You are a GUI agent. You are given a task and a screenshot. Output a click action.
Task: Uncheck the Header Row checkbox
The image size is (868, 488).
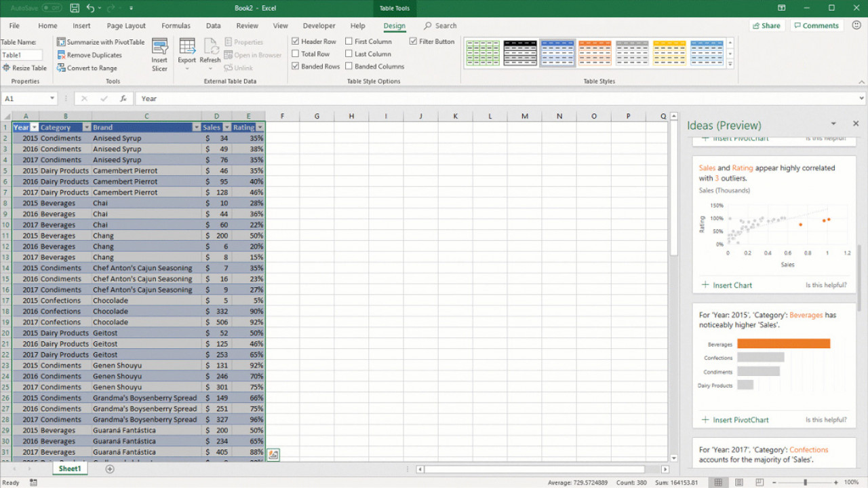296,41
